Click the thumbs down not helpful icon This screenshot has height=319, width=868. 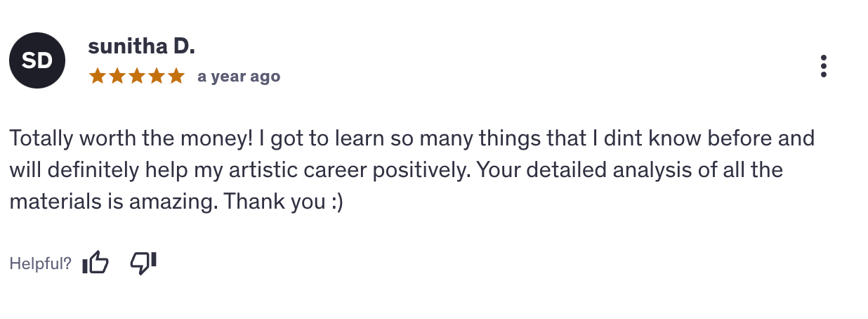(143, 263)
